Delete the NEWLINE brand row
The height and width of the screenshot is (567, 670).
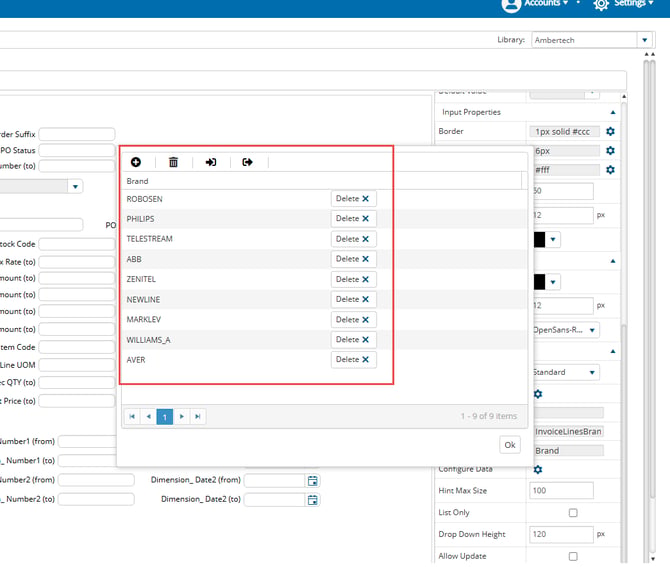point(353,299)
